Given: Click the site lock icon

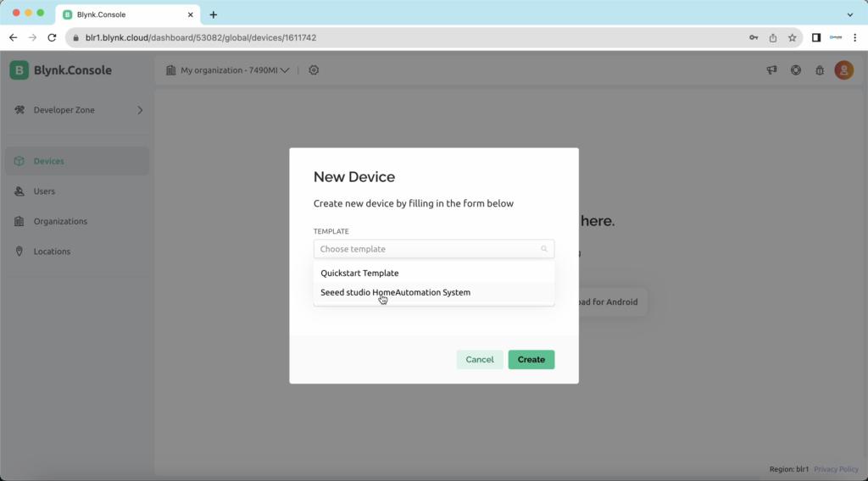Looking at the screenshot, I should 76,37.
